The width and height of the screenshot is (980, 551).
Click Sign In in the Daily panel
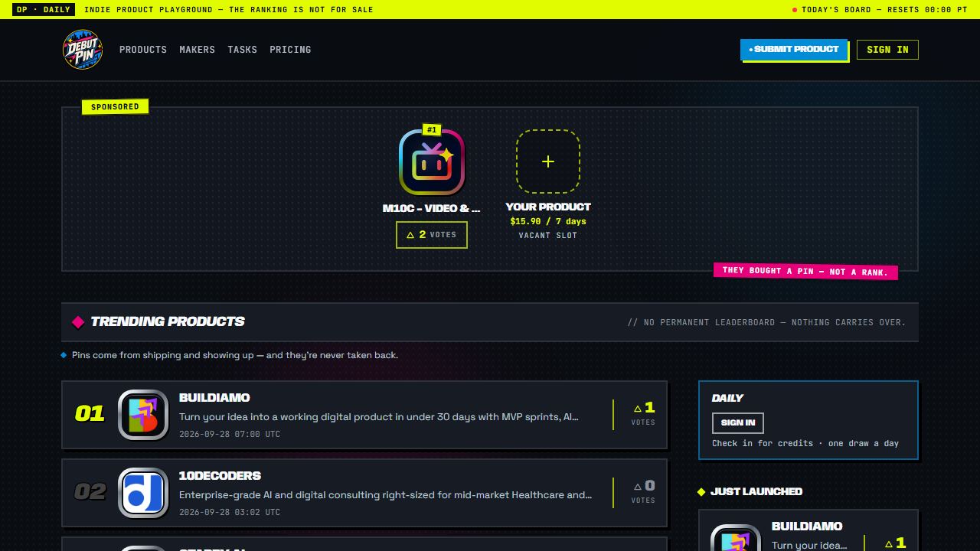pyautogui.click(x=738, y=422)
